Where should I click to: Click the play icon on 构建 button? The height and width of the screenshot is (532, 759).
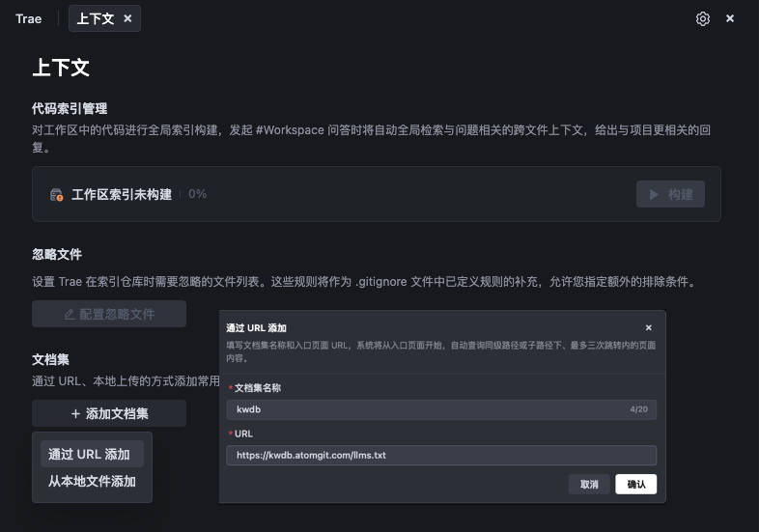654,194
